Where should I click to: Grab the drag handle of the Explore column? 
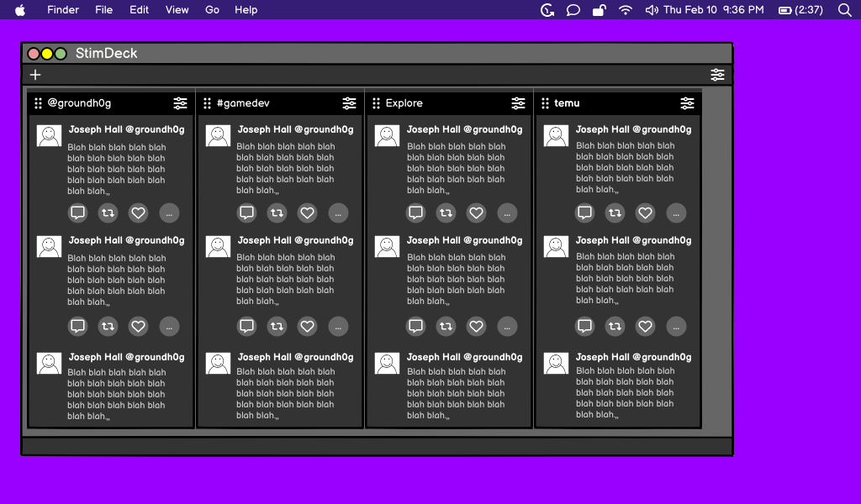point(377,103)
